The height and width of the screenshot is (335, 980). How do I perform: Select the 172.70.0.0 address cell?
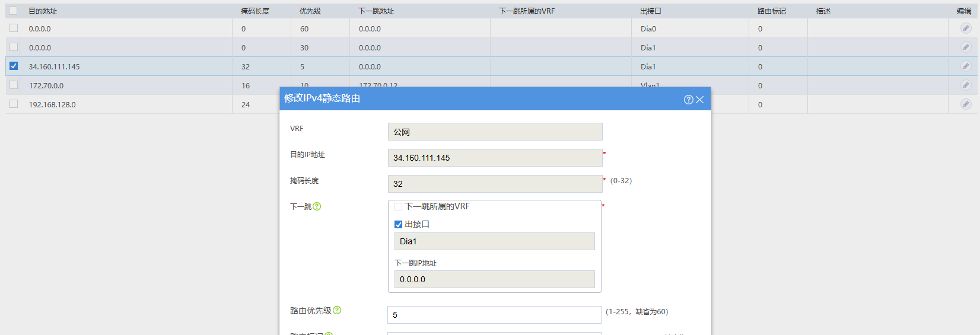click(x=46, y=86)
